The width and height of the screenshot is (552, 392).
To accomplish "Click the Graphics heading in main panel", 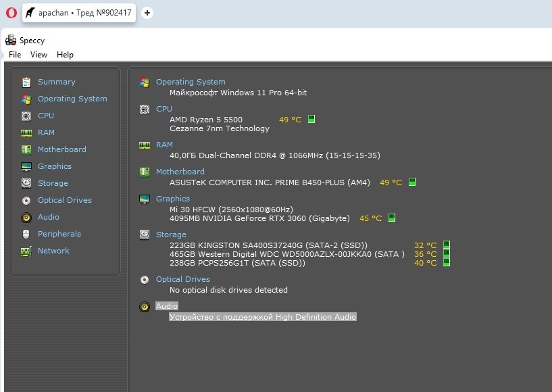I will coord(172,199).
